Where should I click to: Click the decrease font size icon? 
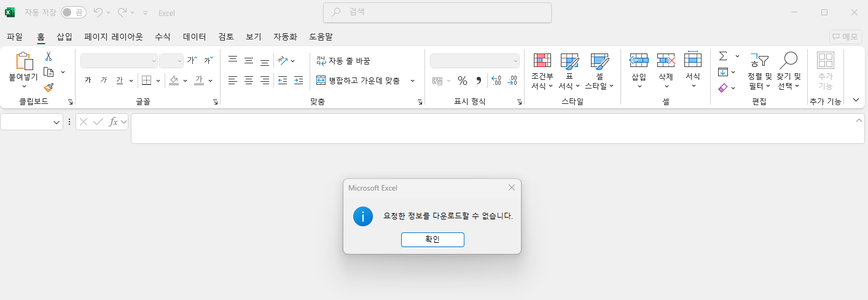tap(208, 60)
